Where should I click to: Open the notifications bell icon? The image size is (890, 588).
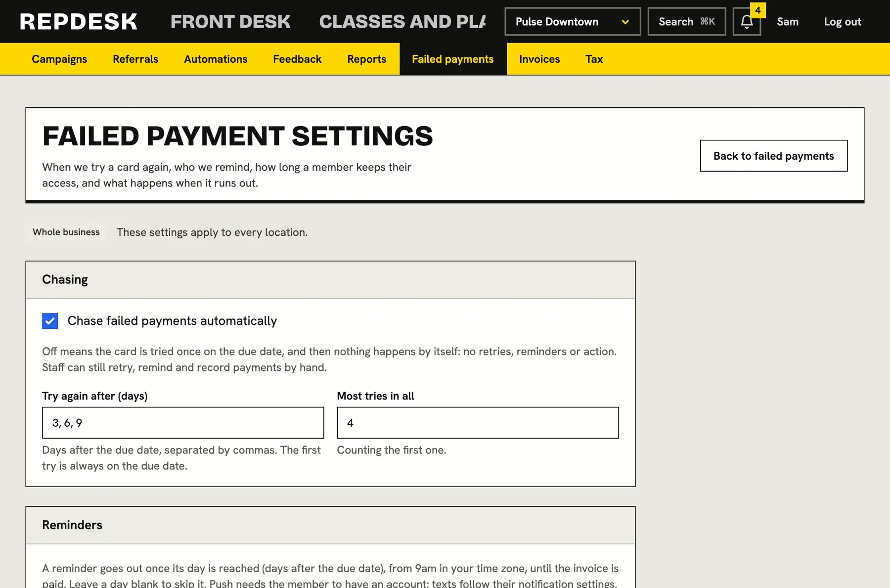tap(747, 22)
